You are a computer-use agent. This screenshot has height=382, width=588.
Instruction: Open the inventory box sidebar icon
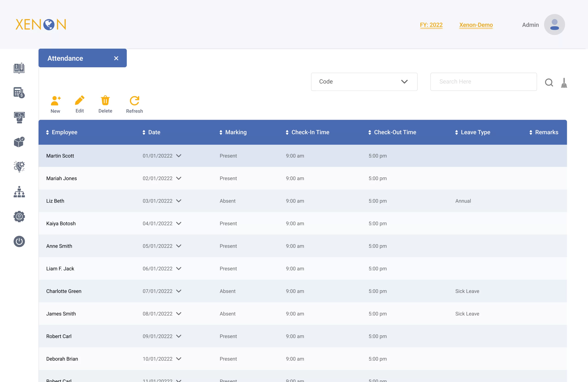(19, 142)
